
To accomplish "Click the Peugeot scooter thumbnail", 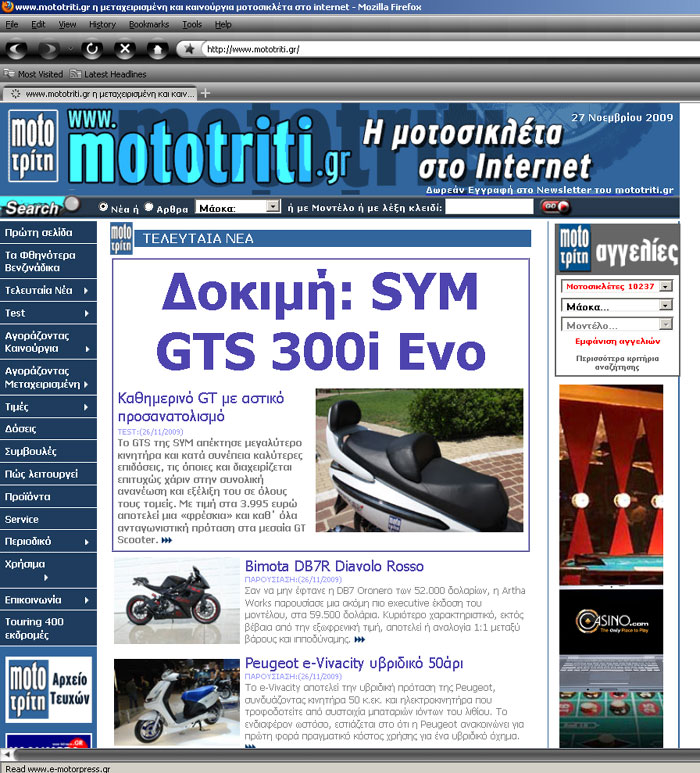I will (176, 703).
